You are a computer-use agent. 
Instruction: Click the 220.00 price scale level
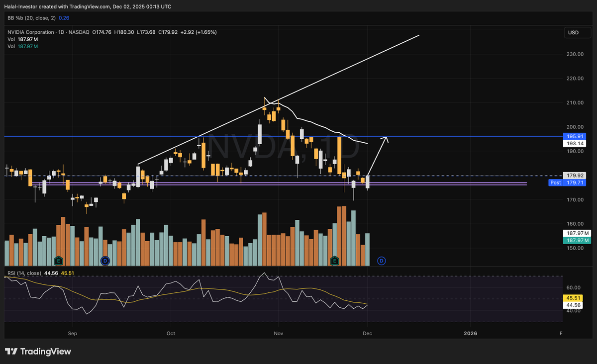[x=575, y=79]
